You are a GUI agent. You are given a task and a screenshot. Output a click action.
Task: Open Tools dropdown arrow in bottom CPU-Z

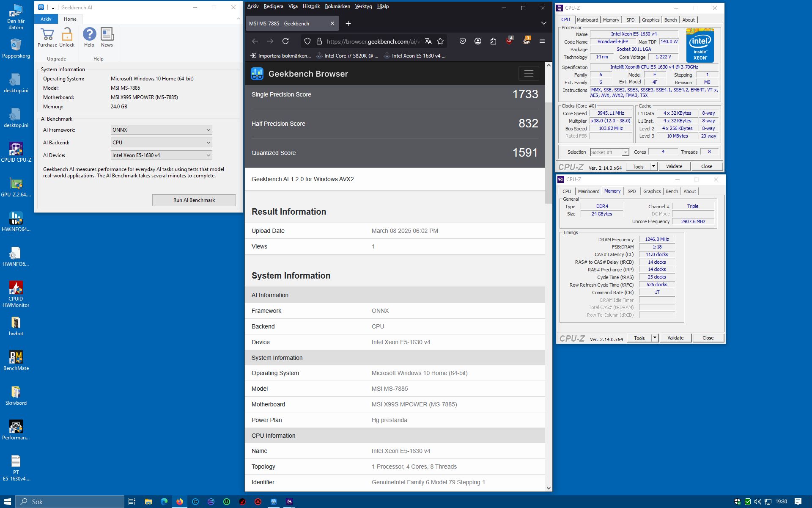[655, 338]
